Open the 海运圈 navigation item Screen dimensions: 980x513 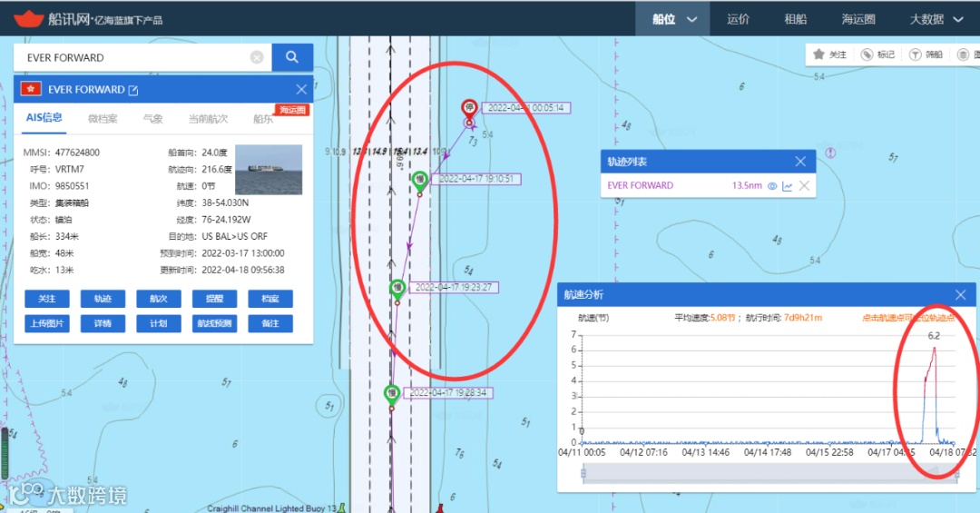[x=858, y=19]
